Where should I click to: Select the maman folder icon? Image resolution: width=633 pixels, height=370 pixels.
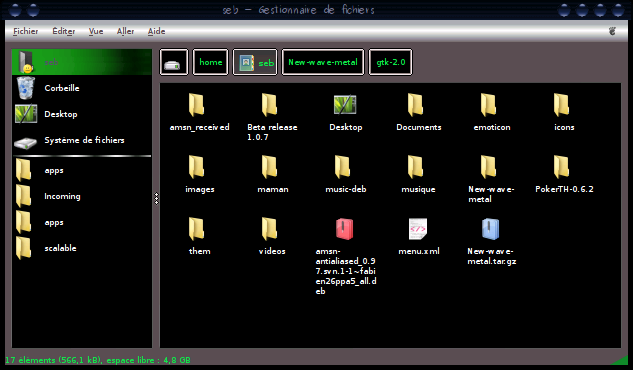pos(270,167)
